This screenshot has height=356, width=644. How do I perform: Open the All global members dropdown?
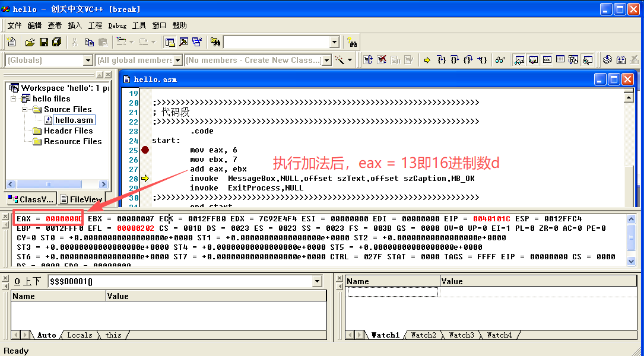tap(177, 61)
